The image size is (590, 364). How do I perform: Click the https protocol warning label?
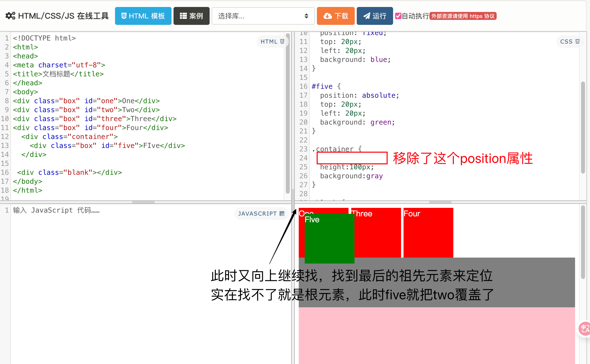463,16
